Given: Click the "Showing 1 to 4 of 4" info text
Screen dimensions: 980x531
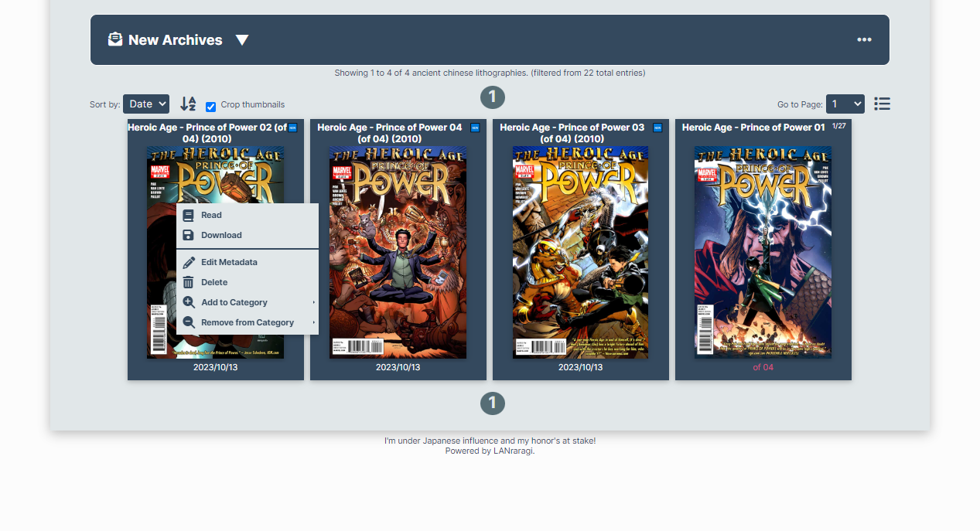Looking at the screenshot, I should (x=490, y=73).
